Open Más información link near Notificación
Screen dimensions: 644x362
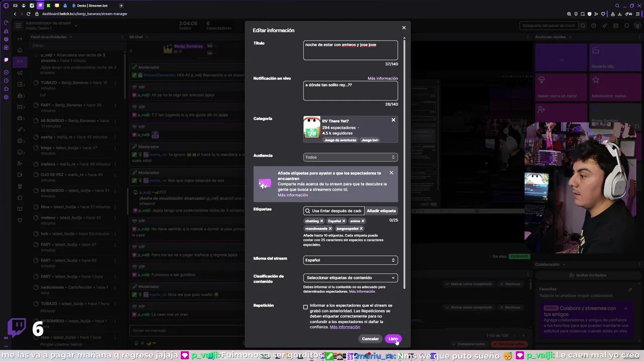point(382,78)
